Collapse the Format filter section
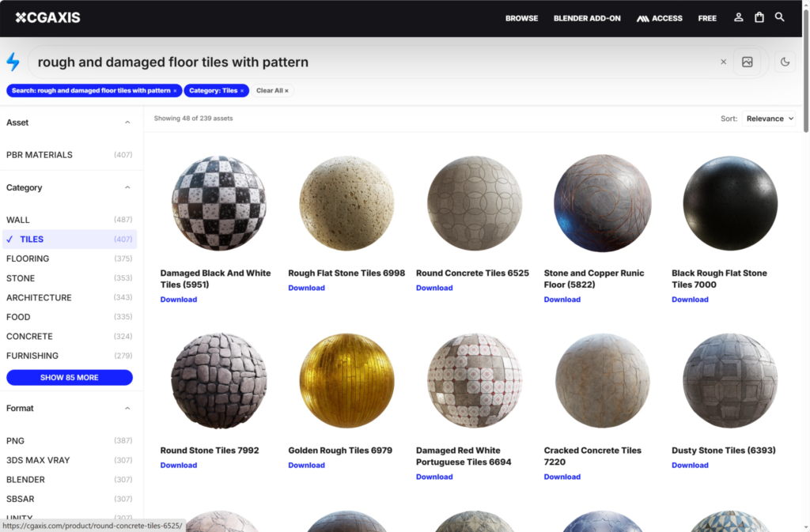810x532 pixels. [x=127, y=409]
